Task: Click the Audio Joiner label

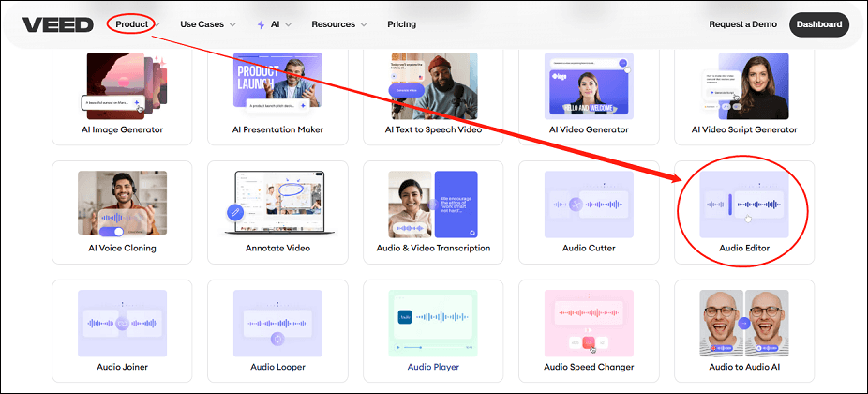Action: click(x=123, y=367)
